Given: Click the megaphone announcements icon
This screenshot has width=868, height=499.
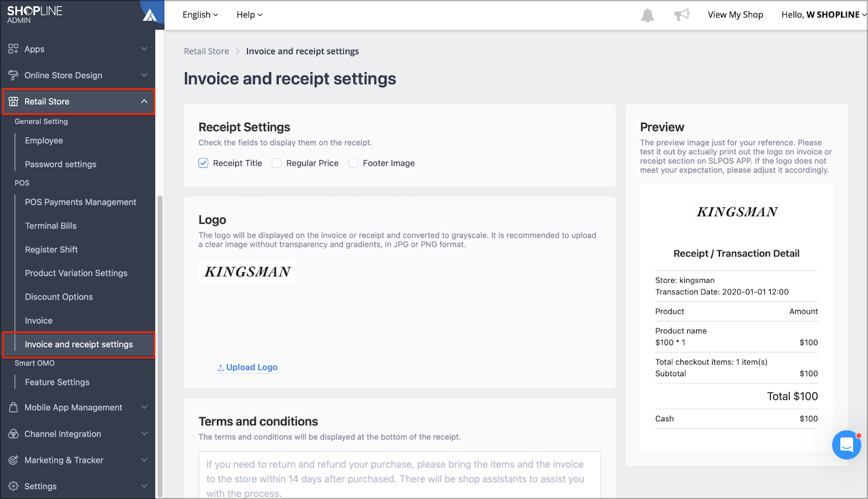Looking at the screenshot, I should 682,15.
